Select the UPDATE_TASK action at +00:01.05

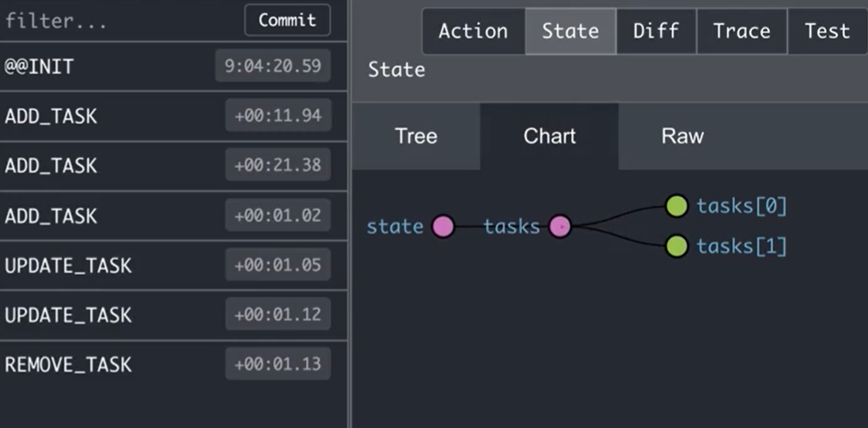[x=173, y=265]
